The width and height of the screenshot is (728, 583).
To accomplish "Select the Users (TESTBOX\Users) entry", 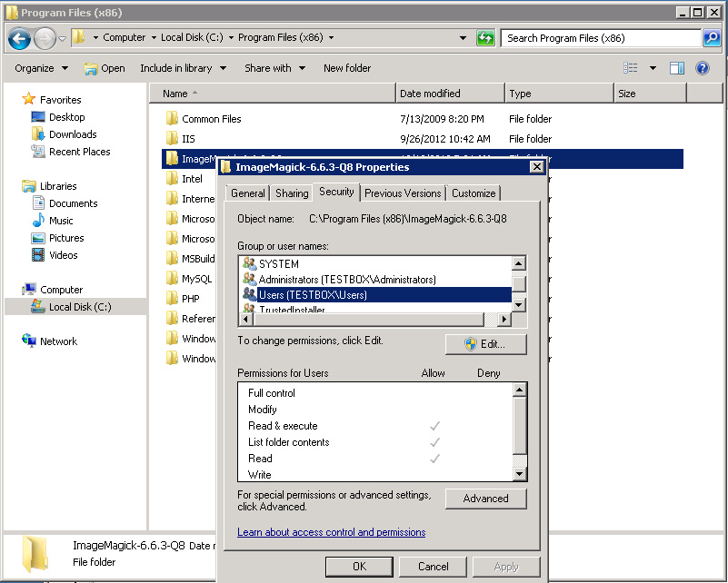I will point(376,294).
